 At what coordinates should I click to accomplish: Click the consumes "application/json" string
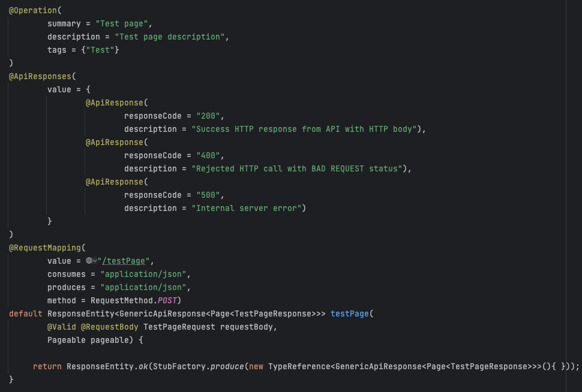(x=143, y=274)
